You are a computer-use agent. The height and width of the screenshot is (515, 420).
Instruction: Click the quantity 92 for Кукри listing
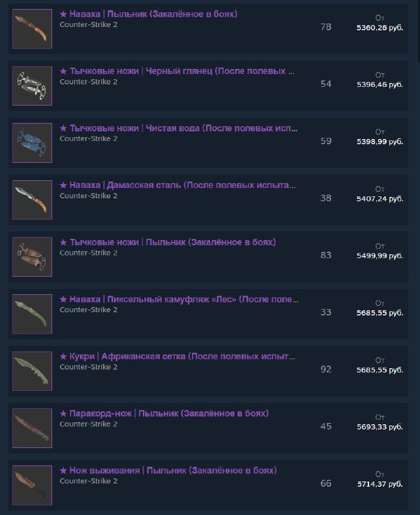tap(326, 370)
